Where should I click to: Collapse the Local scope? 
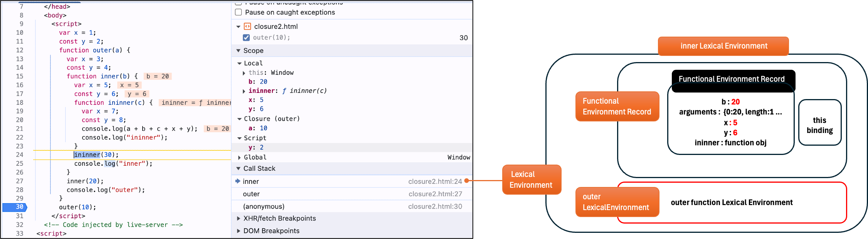click(239, 63)
